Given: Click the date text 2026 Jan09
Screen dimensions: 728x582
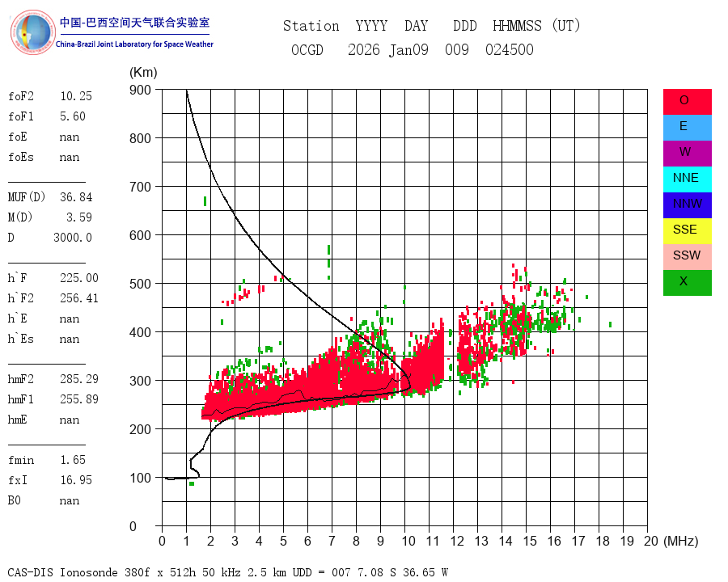Looking at the screenshot, I should 388,49.
